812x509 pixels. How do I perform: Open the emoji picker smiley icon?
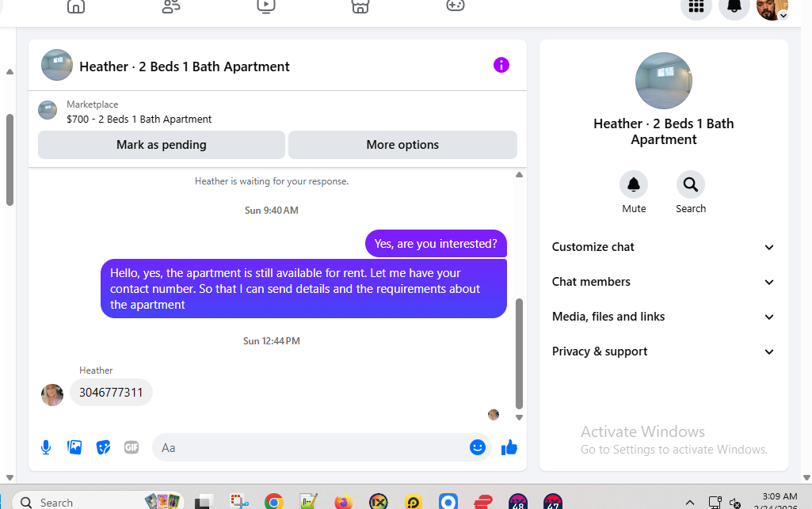click(478, 447)
